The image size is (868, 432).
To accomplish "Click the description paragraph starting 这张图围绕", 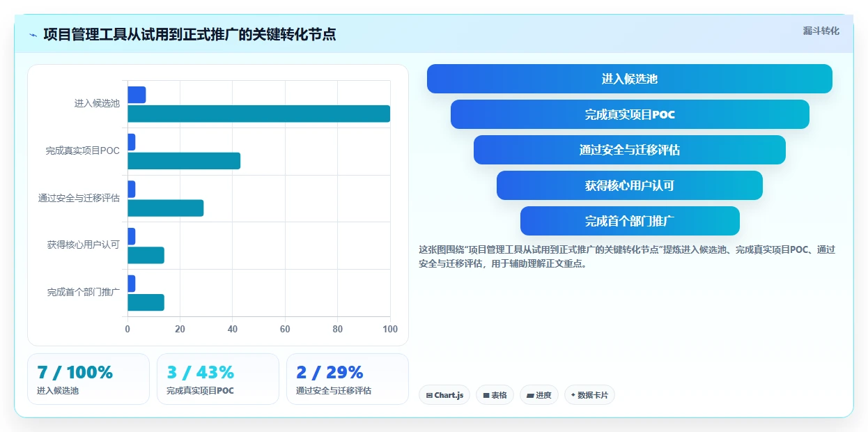I will click(627, 256).
